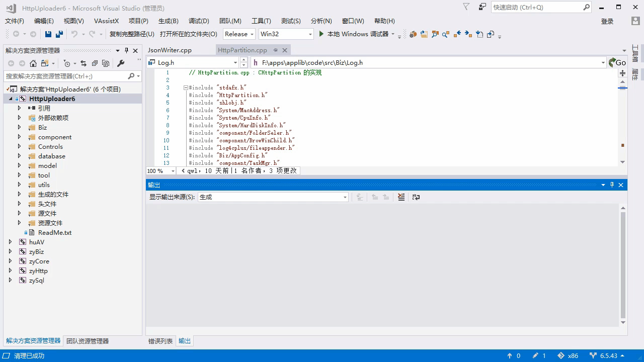Click 打开所在的文件夹(O) button
This screenshot has width=644, height=362.
tap(189, 34)
